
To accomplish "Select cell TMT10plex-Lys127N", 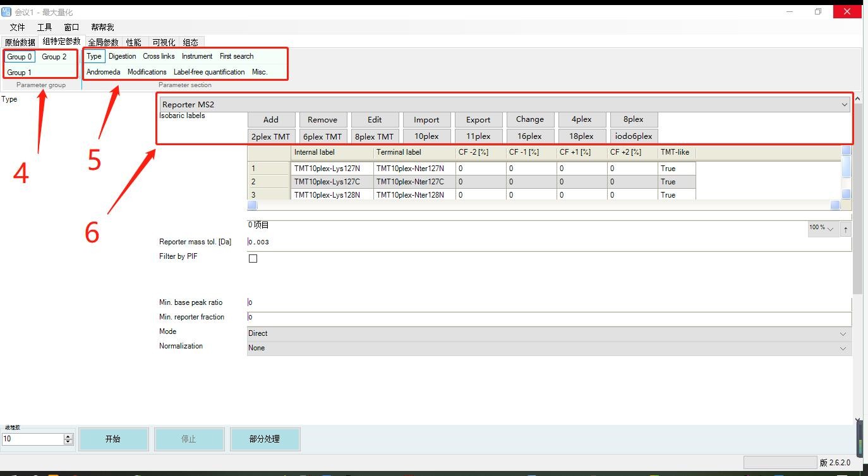I will coord(332,169).
